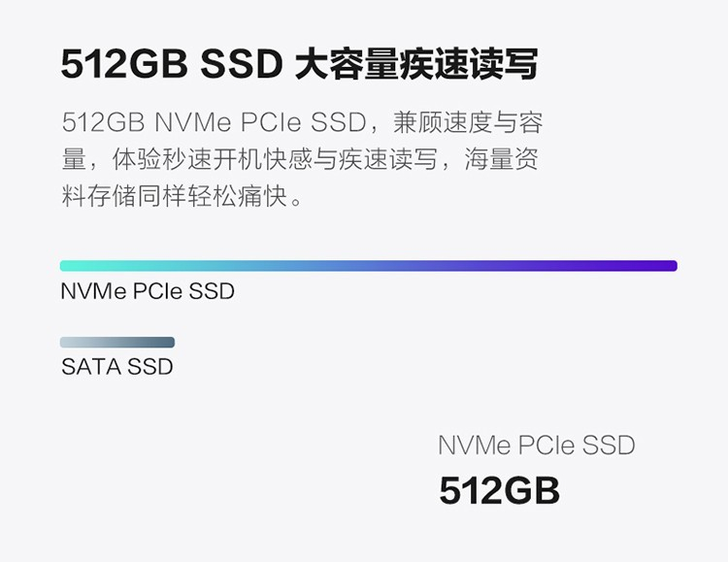Viewport: 728px width, 562px height.
Task: Click the middle blue section of NVMe bar
Action: click(369, 266)
